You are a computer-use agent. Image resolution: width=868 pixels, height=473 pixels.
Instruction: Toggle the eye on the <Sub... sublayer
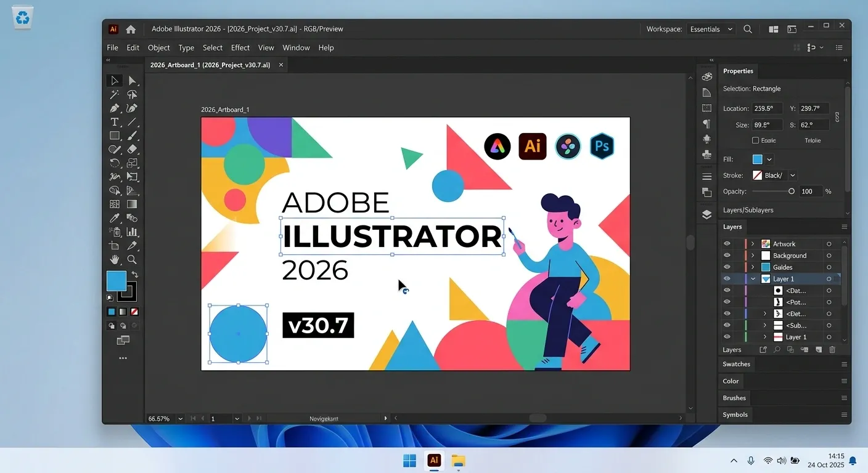pos(727,325)
